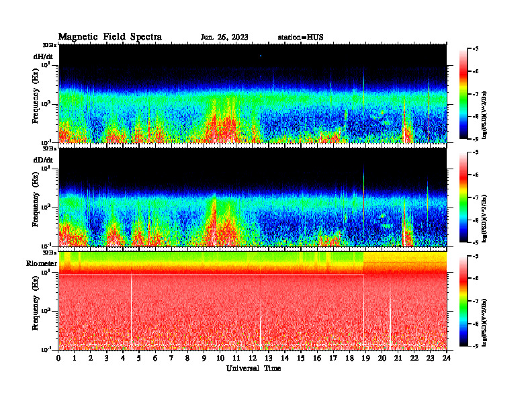532x411 pixels.
Task: Click the "-5" tick on Riometer color scale
Action: [476, 256]
